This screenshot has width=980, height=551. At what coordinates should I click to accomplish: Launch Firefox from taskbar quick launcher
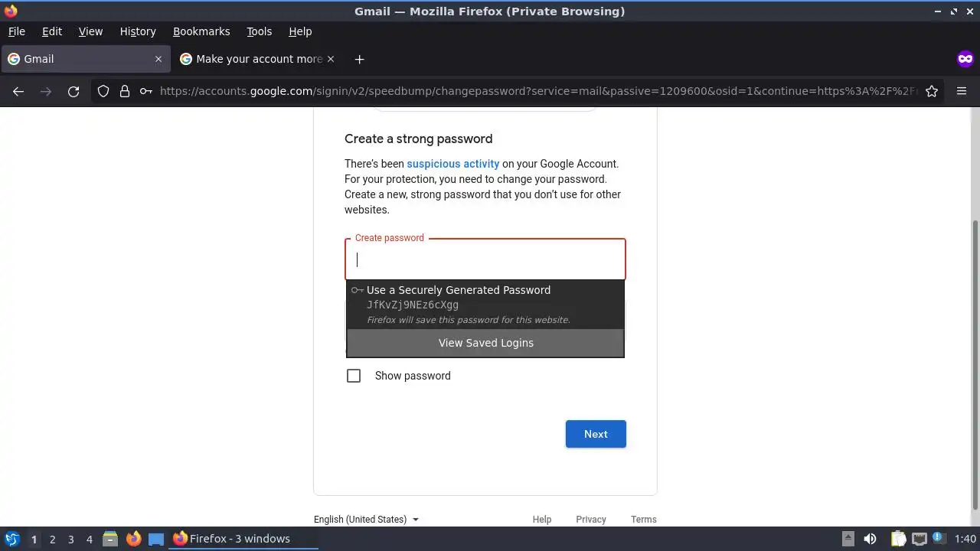133,539
